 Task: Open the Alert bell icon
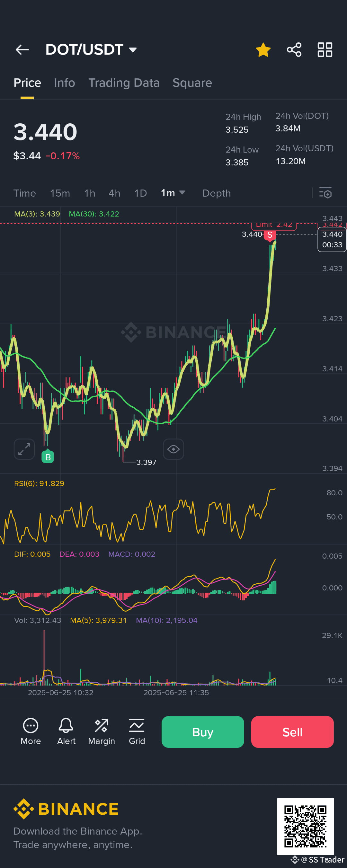66,731
